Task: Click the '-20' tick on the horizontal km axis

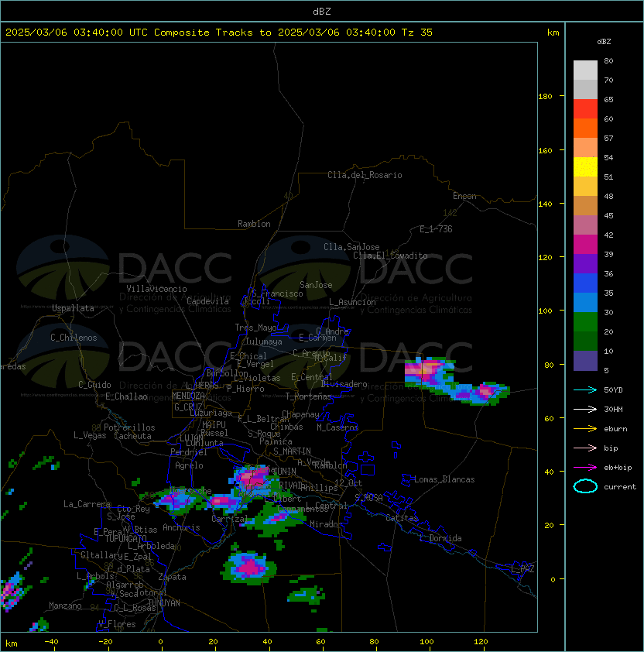Action: (x=105, y=642)
